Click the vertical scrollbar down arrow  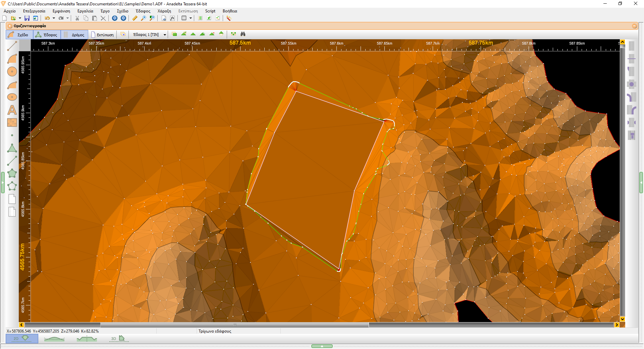[623, 319]
